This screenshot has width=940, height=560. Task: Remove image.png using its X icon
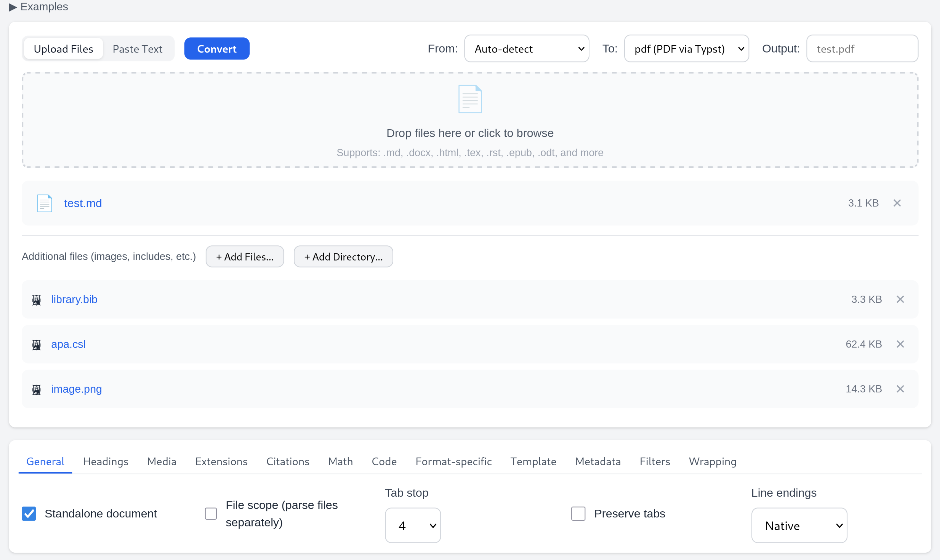click(x=901, y=389)
